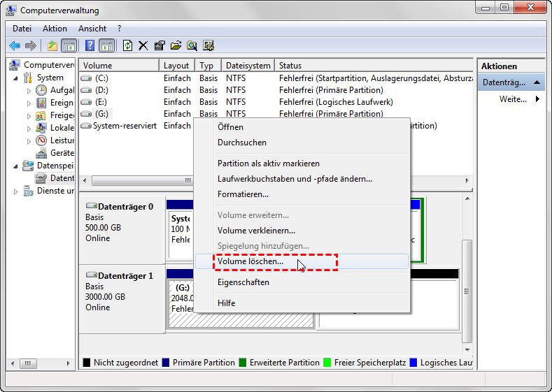Select the Geräte-Manager tree item
The width and height of the screenshot is (552, 392).
[x=55, y=153]
